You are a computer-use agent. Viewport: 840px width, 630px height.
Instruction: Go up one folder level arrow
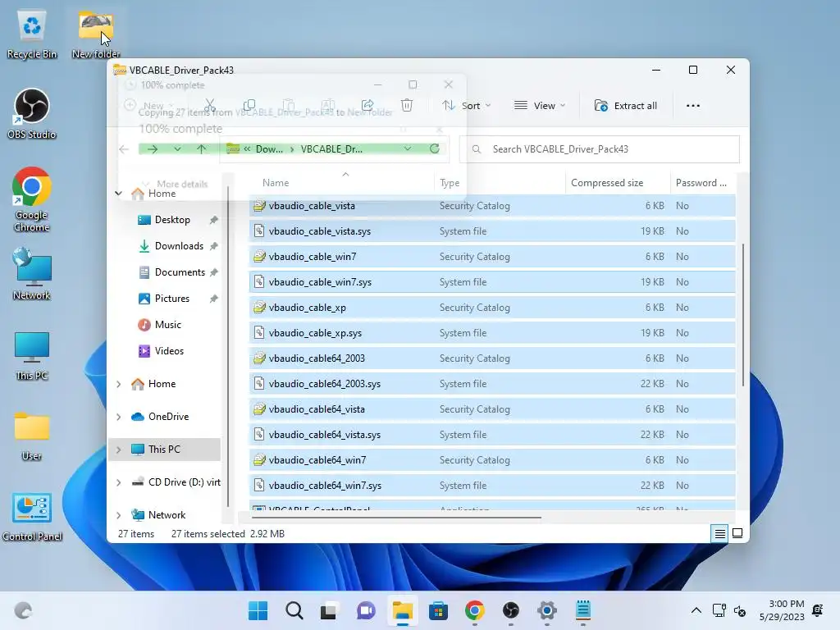[x=202, y=149]
